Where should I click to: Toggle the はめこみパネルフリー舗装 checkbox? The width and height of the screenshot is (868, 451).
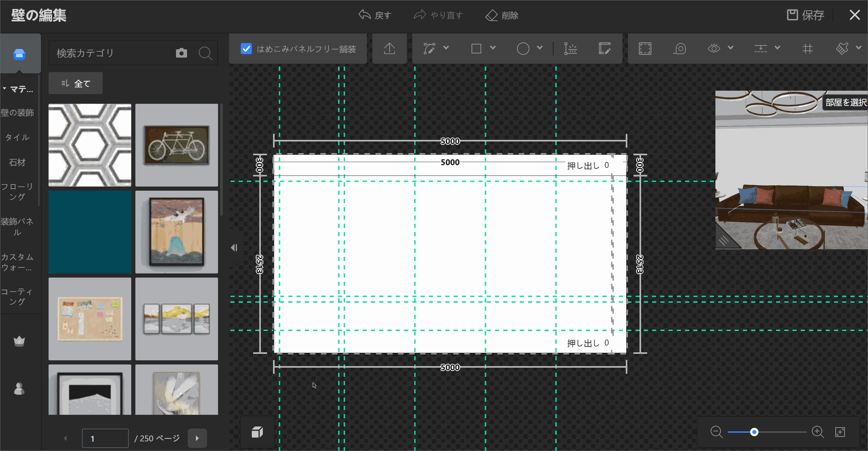tap(246, 49)
